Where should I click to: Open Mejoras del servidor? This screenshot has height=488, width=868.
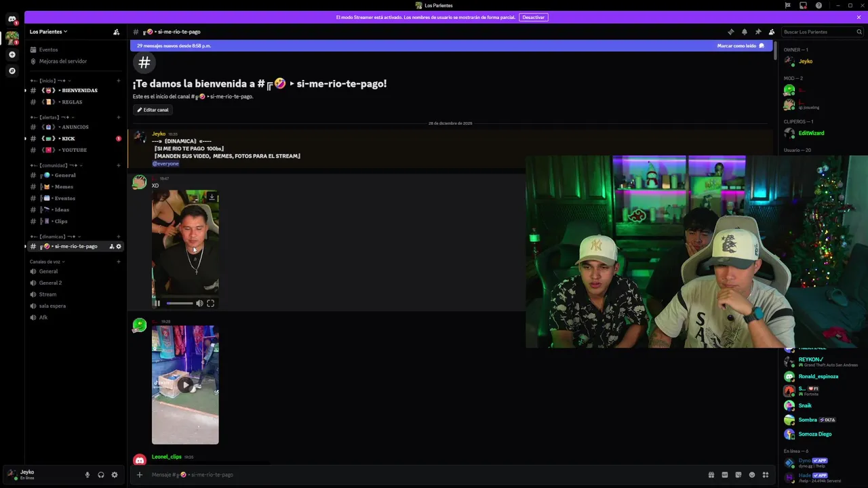(75, 62)
